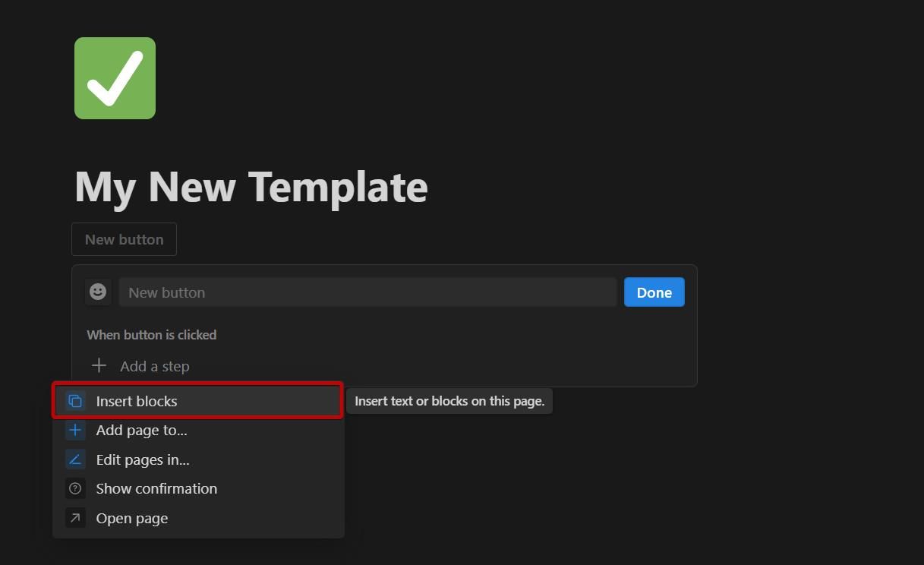Select the My New Template page title
Image resolution: width=924 pixels, height=565 pixels.
[x=251, y=186]
